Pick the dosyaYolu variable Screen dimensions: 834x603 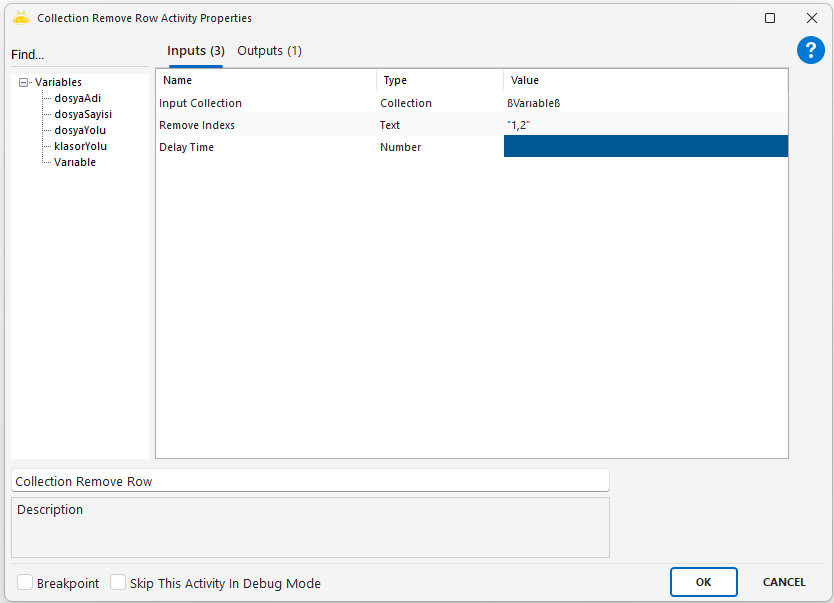tap(80, 130)
